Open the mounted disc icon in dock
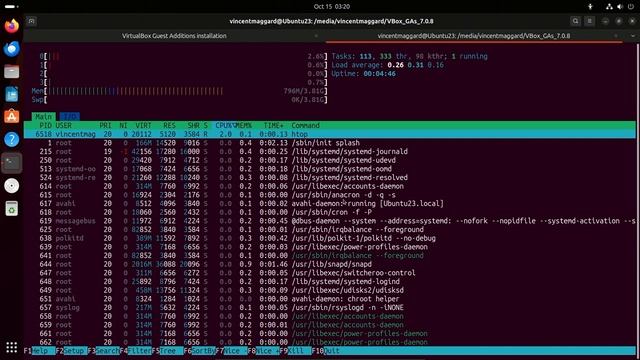 [11, 186]
